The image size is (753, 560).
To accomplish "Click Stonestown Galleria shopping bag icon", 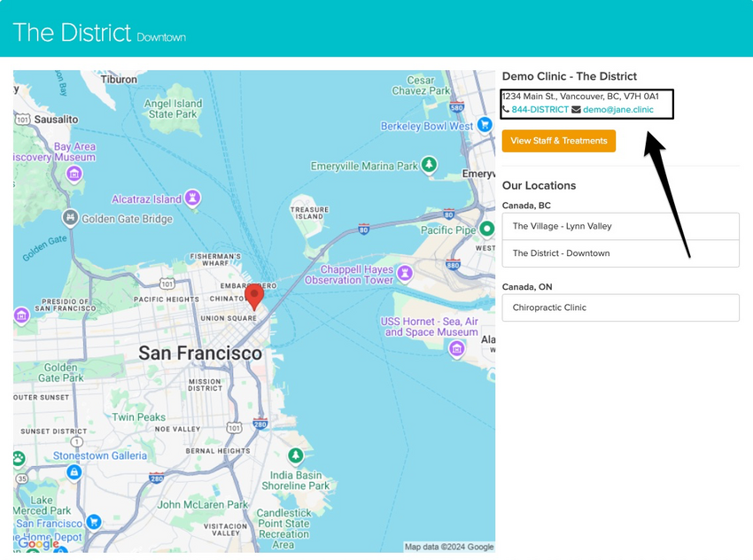I will click(74, 471).
